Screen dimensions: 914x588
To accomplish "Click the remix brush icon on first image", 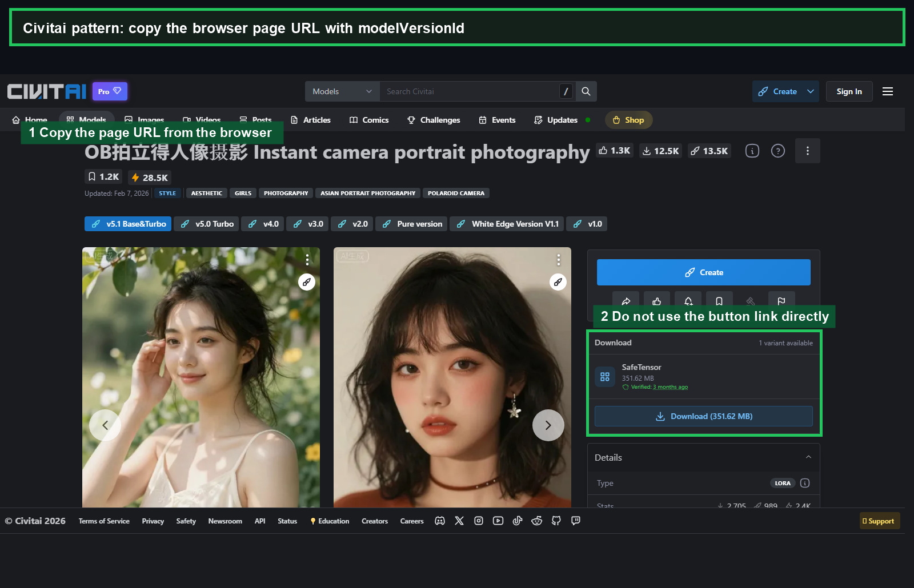I will 307,282.
